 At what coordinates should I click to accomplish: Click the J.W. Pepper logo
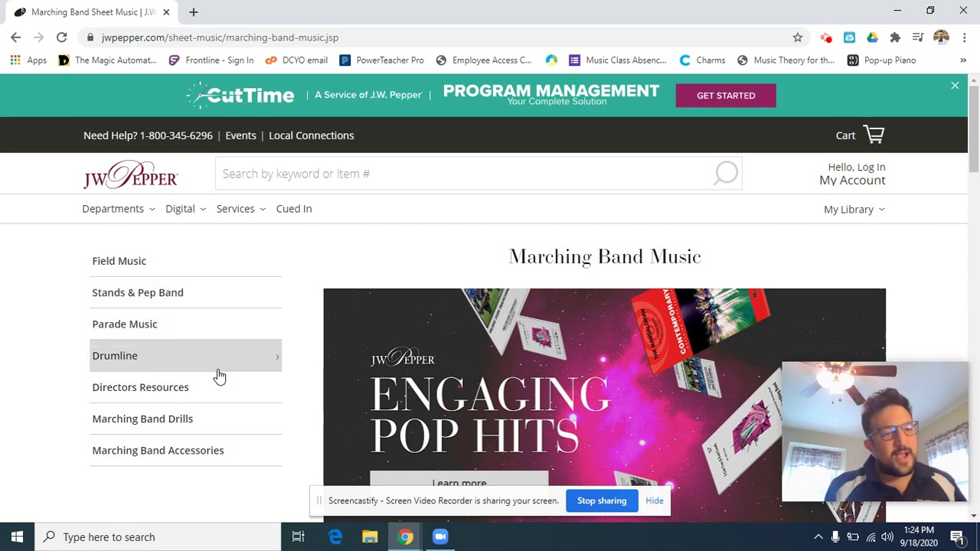pos(131,174)
